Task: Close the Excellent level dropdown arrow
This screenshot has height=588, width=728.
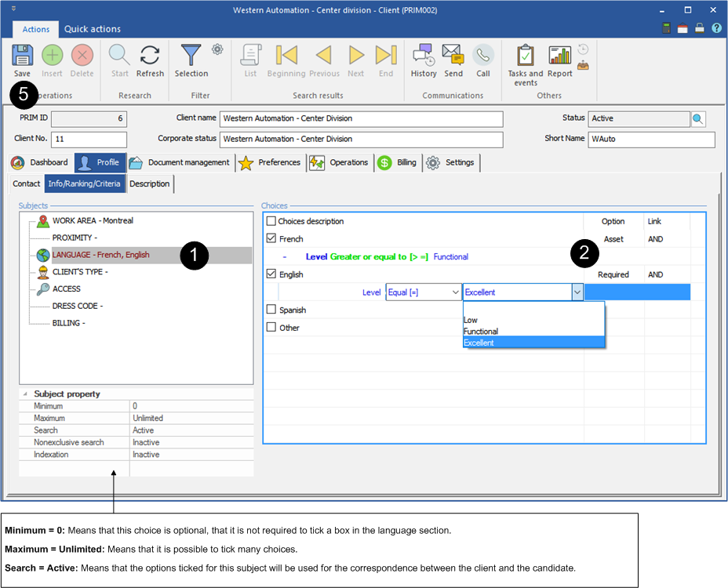Action: 577,292
